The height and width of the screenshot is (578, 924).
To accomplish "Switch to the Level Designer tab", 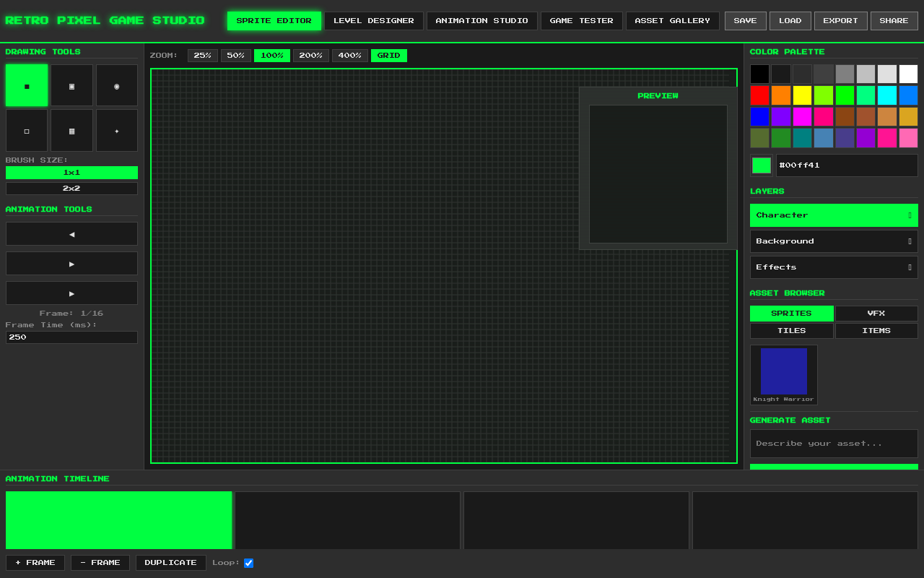I will 374,20.
